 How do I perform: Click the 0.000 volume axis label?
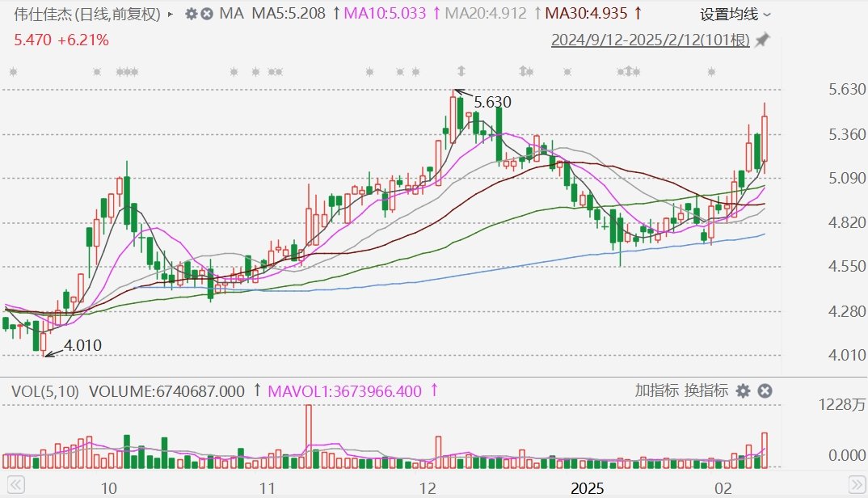[x=847, y=455]
